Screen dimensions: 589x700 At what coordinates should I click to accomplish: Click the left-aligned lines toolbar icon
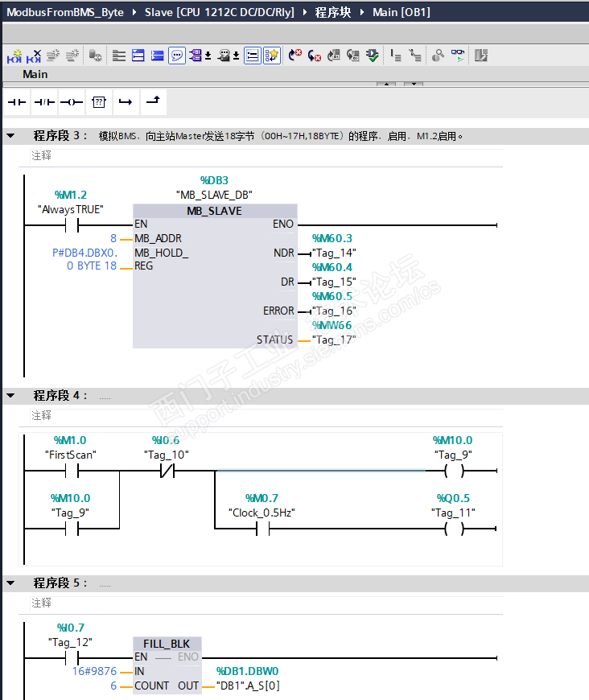click(x=119, y=56)
